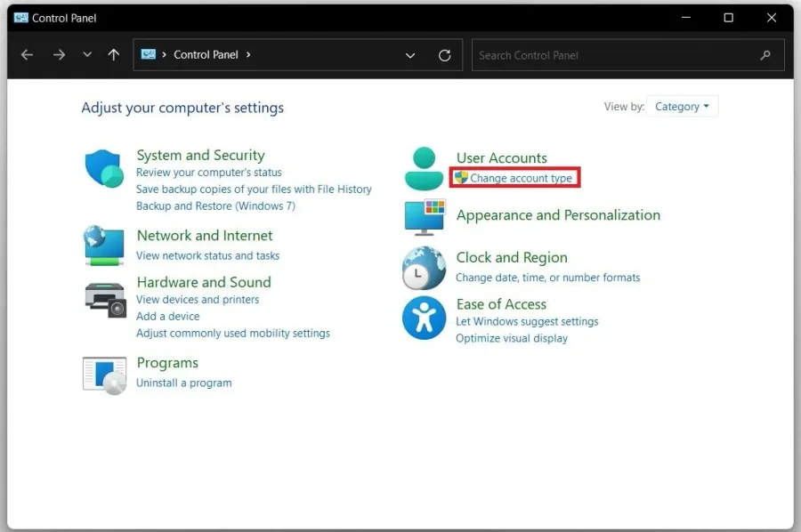Open System and Security category
Viewport: 801px width, 532px height.
(x=201, y=155)
